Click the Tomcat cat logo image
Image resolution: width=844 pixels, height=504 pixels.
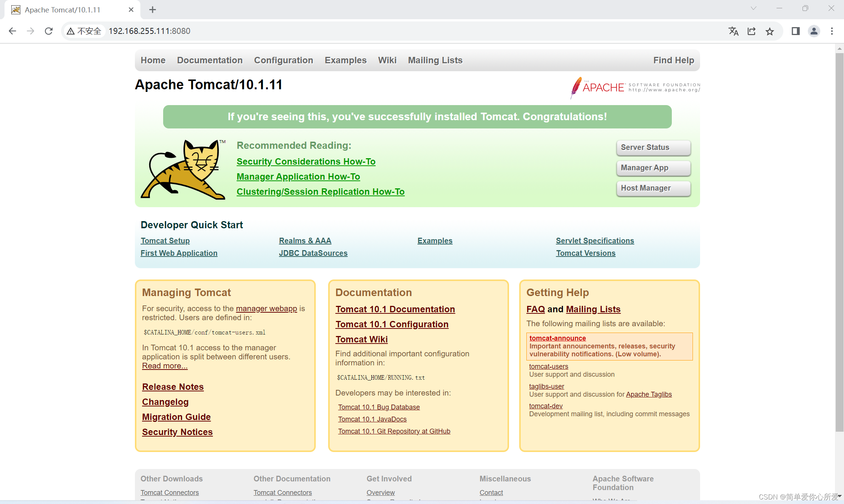coord(183,169)
